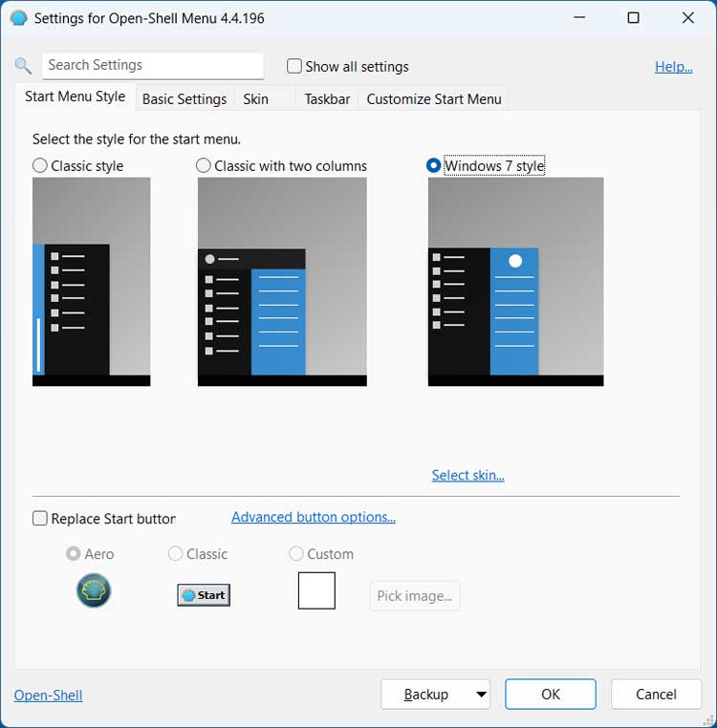717x728 pixels.
Task: Select Windows 7 style radio button
Action: pos(433,165)
